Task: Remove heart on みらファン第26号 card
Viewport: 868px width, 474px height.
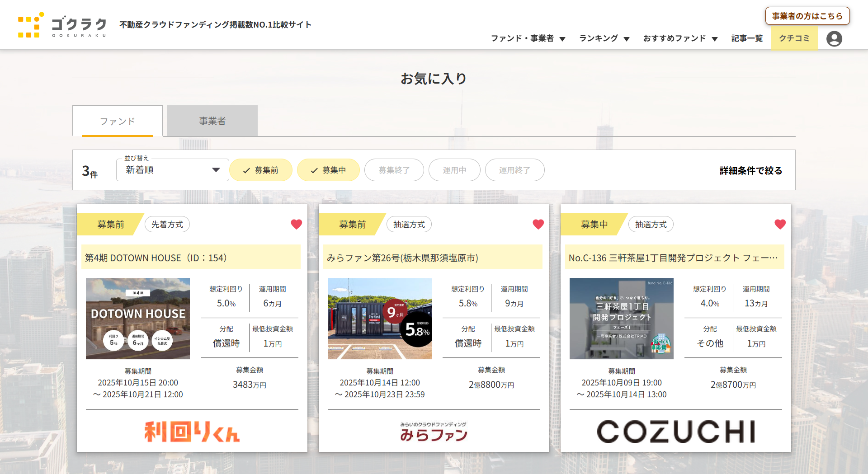Action: coord(538,224)
